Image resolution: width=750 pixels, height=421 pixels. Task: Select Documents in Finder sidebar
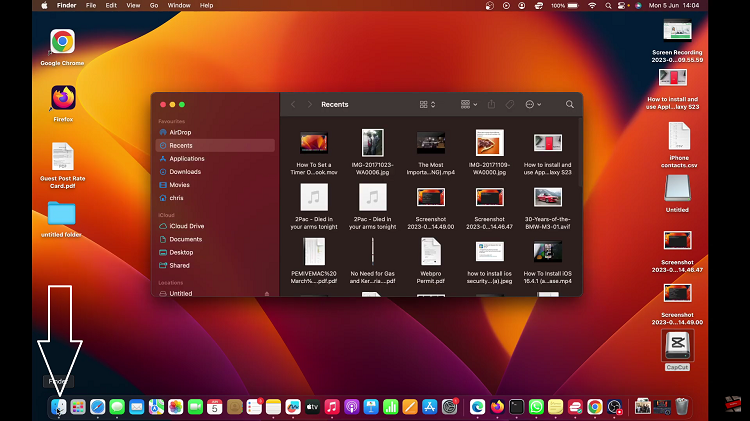215,239
